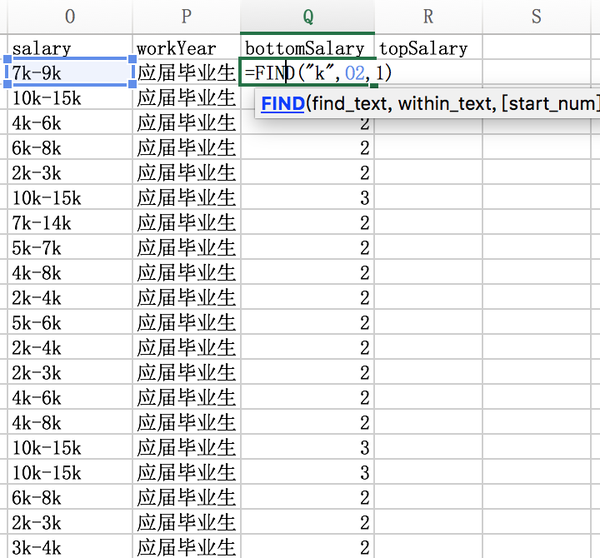Viewport: 600px width, 558px height.
Task: Select column Q header
Action: [307, 16]
